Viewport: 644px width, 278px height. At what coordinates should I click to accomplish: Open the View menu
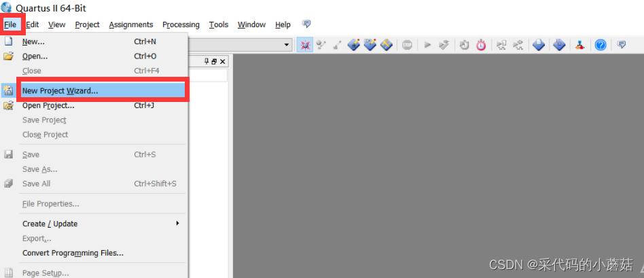point(56,24)
